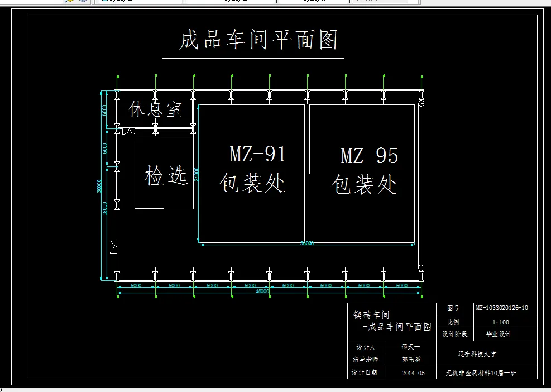This screenshot has width=551, height=392.
Task: Select the 镁砖车间 title block text
Action: point(371,314)
